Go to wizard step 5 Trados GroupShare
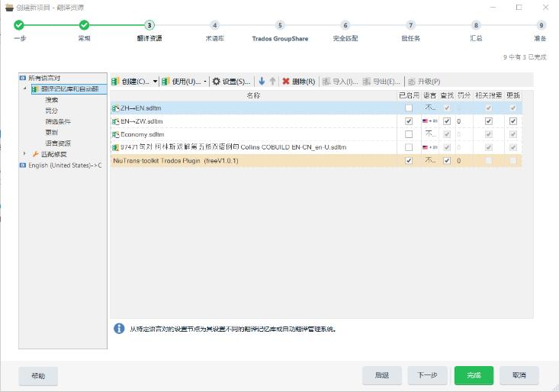 pos(280,25)
